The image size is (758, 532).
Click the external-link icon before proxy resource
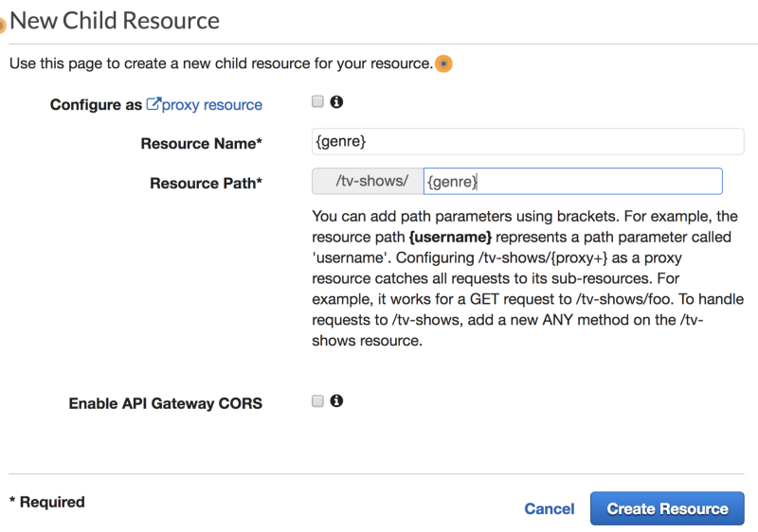(153, 104)
